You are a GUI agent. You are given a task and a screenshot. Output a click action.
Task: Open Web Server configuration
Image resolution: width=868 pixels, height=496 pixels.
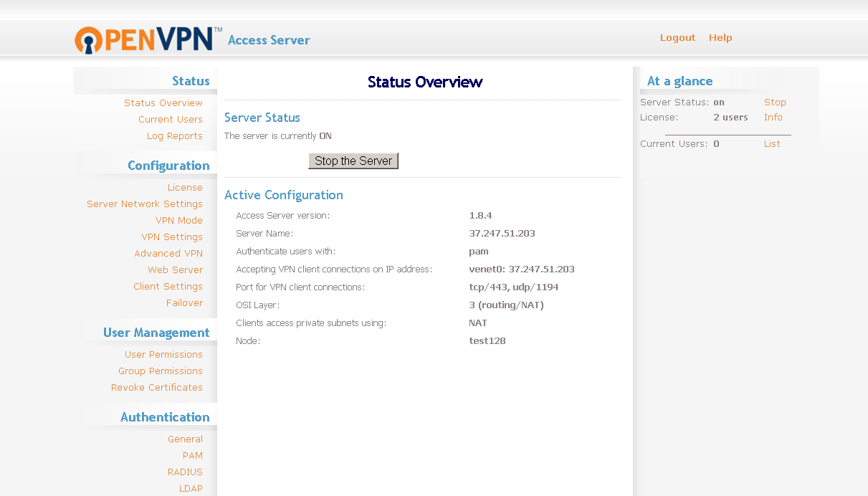click(176, 270)
